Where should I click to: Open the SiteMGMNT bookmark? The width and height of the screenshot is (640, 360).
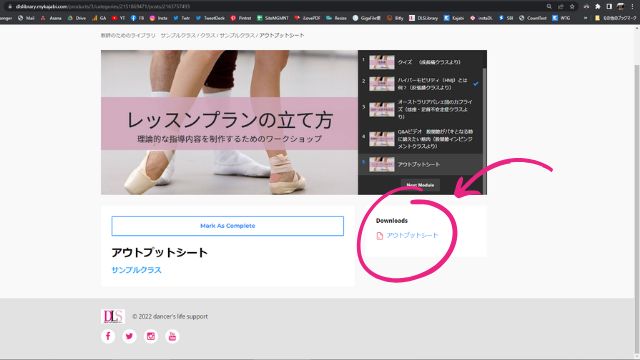point(273,18)
